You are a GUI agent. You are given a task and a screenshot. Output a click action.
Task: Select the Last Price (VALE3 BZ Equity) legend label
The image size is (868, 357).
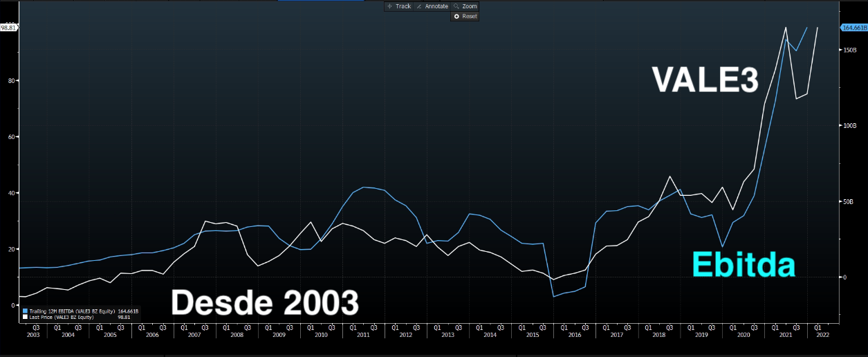[62, 317]
